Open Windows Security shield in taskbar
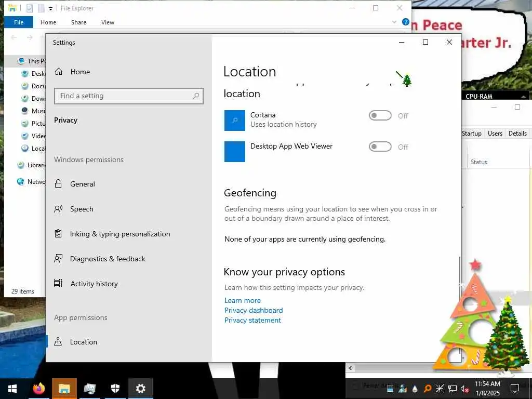The height and width of the screenshot is (399, 532). [x=115, y=389]
